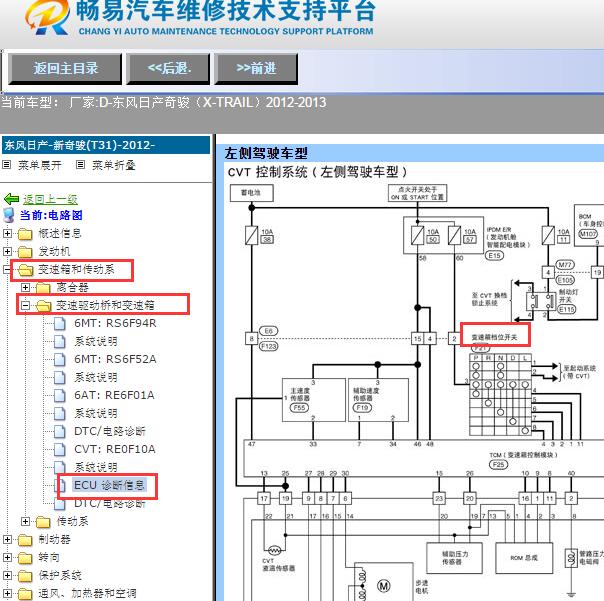
Task: Click the 左侧驾驶车型 heading
Action: [266, 153]
